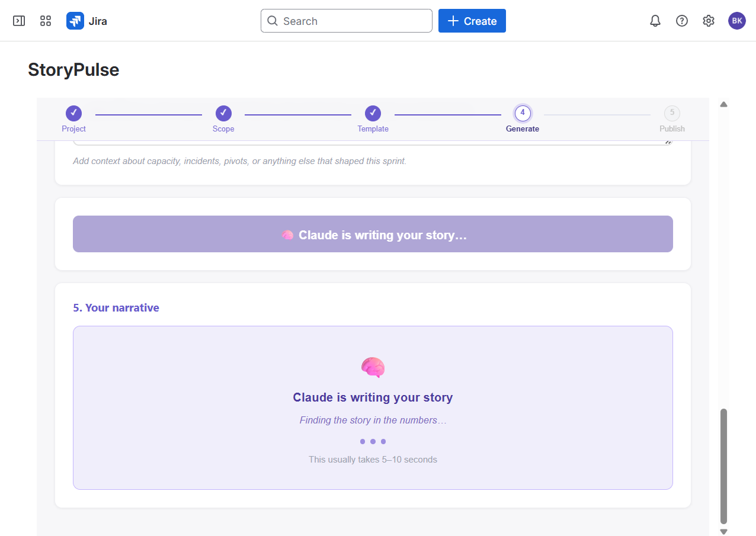The image size is (756, 536).
Task: Expand the sidebar panel icon
Action: (x=19, y=21)
